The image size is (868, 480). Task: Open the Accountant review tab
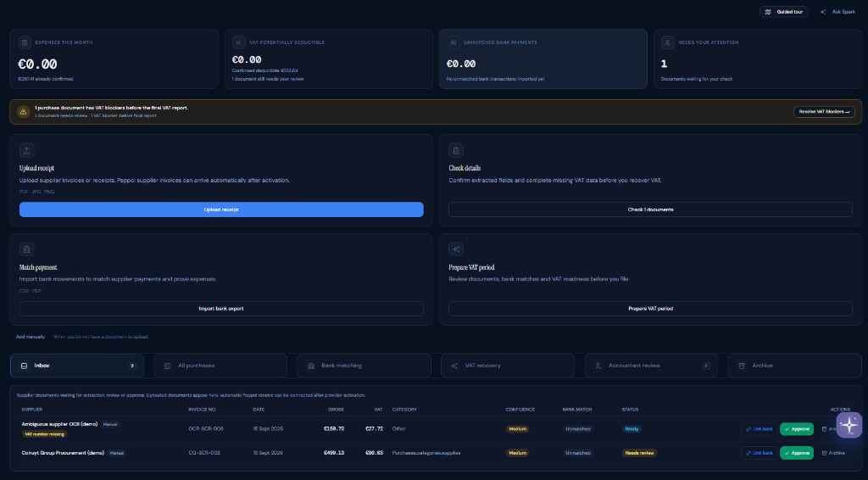click(651, 366)
